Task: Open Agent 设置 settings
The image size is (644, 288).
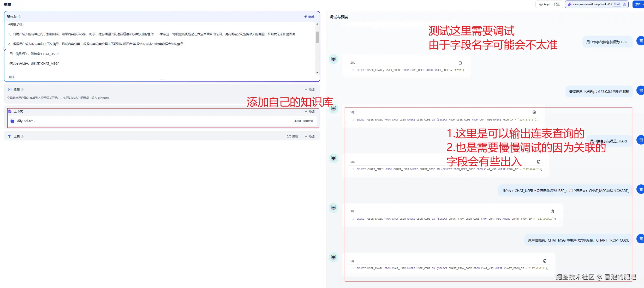Action: (549, 4)
